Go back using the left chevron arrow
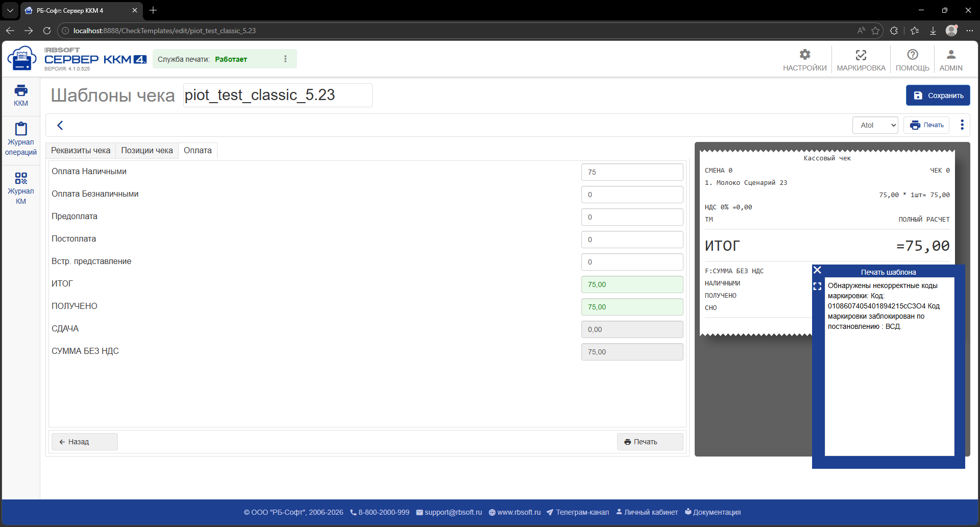The image size is (980, 527). [60, 125]
